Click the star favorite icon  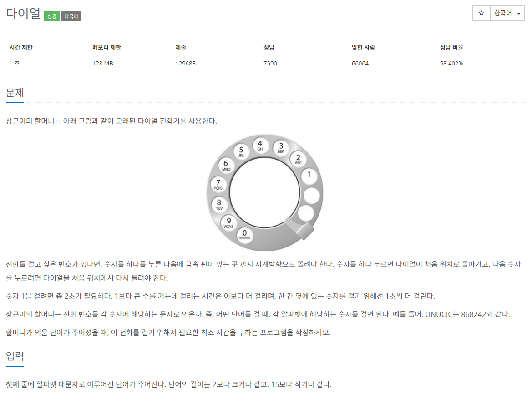(x=481, y=13)
